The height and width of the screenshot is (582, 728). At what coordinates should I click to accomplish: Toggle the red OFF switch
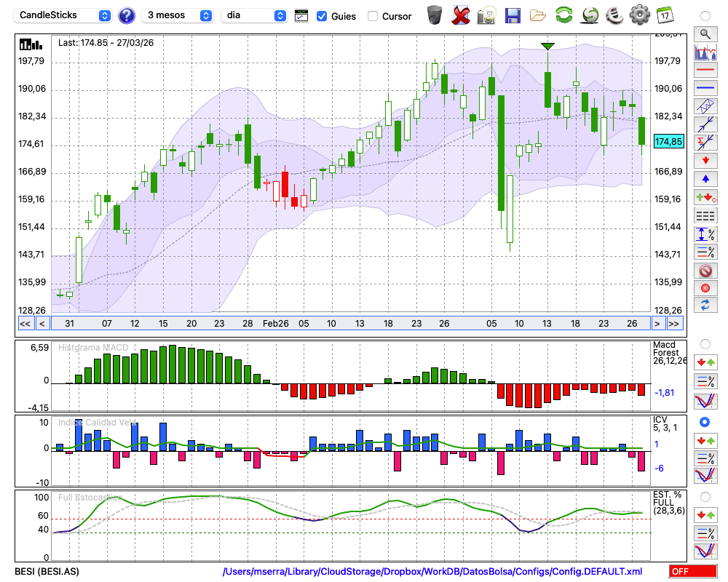pyautogui.click(x=692, y=571)
